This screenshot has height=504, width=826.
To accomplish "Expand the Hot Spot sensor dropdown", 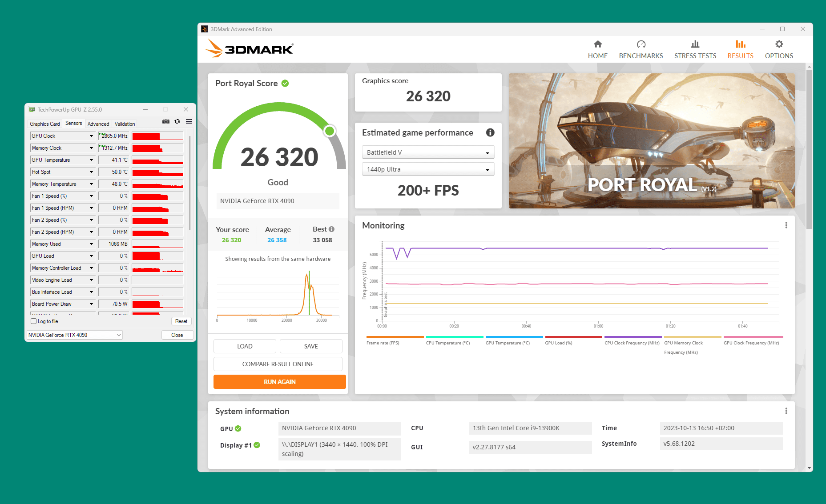I will [x=91, y=172].
